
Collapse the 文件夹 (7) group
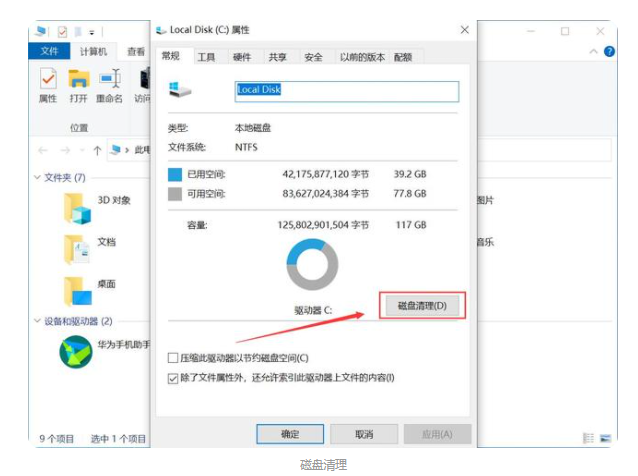pyautogui.click(x=37, y=178)
